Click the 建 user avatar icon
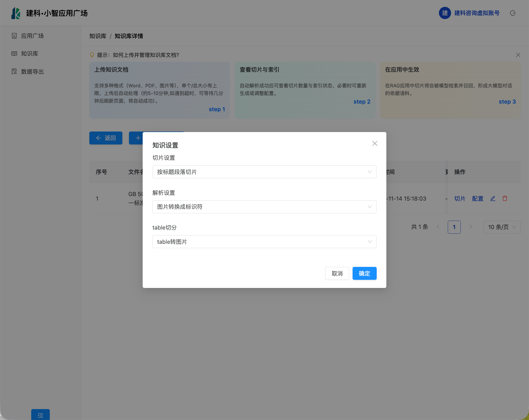The width and height of the screenshot is (529, 420). 445,13
